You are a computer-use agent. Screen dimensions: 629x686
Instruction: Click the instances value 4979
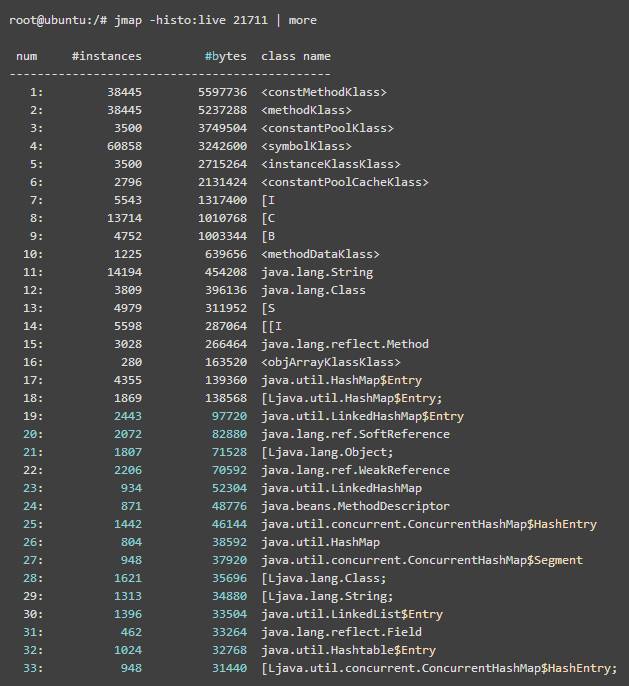128,308
